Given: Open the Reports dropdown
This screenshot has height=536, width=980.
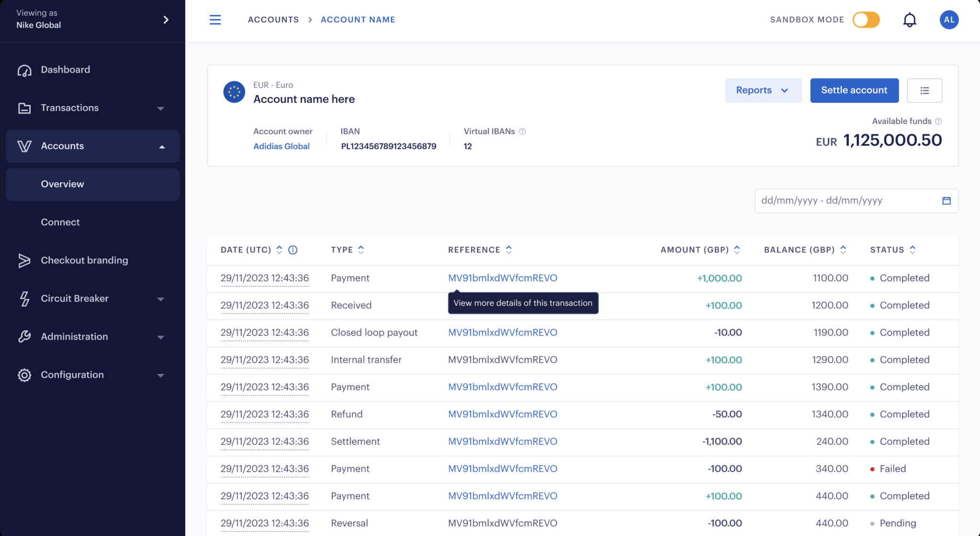Looking at the screenshot, I should point(763,90).
